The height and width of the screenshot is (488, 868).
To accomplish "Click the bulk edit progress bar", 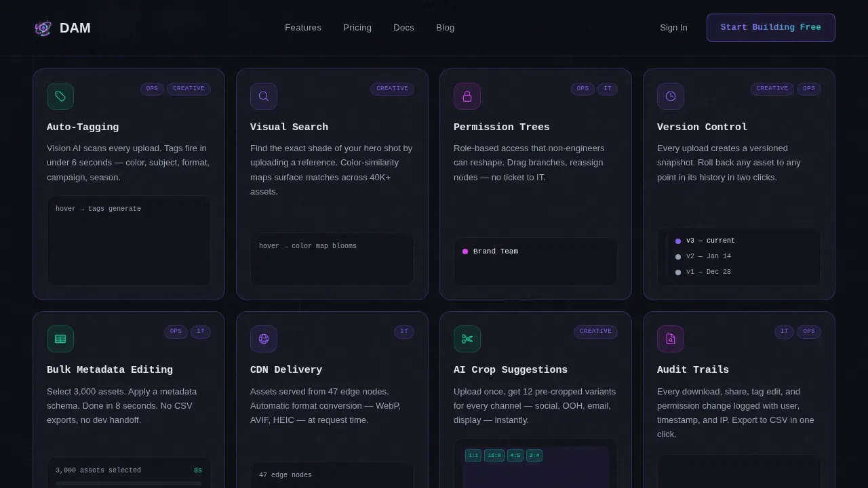I will pos(129,483).
